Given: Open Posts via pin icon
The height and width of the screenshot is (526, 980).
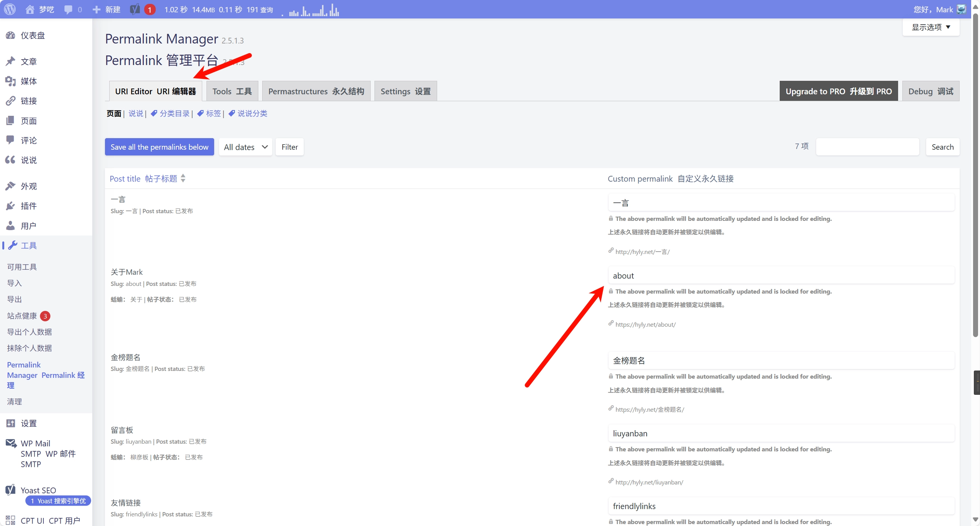Looking at the screenshot, I should [10, 61].
